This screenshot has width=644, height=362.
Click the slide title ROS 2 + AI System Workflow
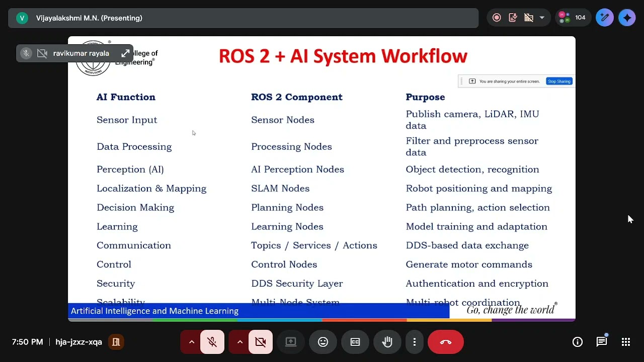point(343,56)
